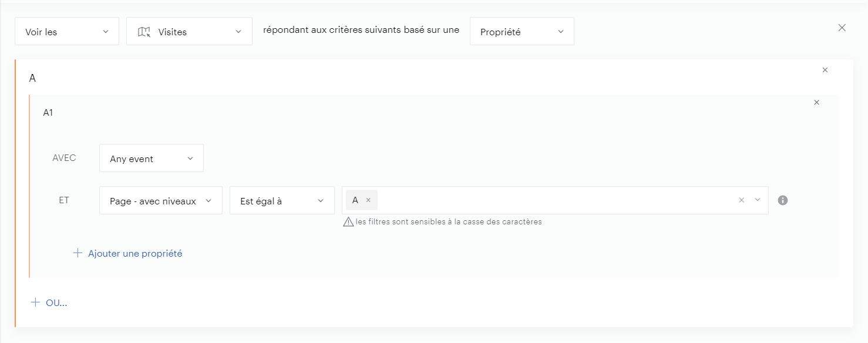Click the info icon beside the value field

pyautogui.click(x=782, y=200)
